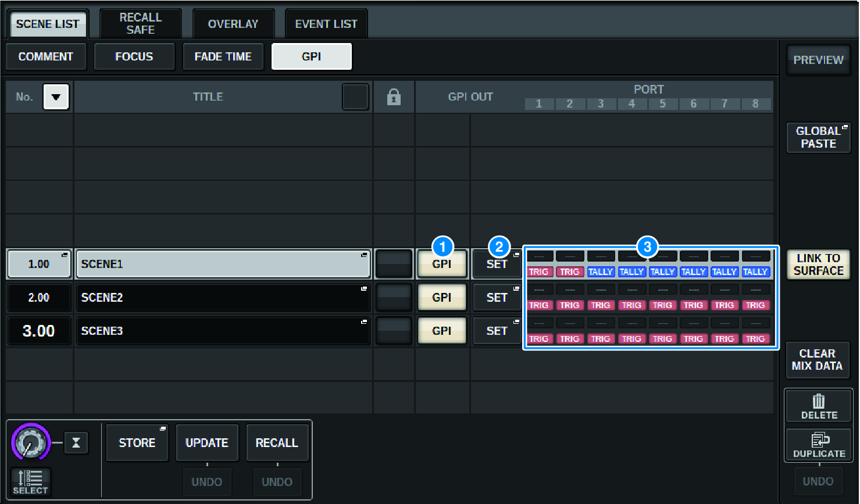Toggle the lock box for SCENE3
Screen dimensions: 860x504
[x=394, y=331]
